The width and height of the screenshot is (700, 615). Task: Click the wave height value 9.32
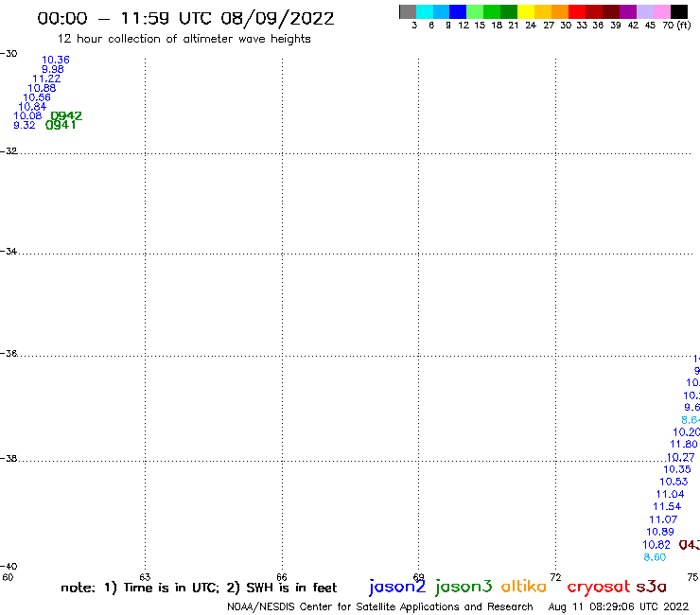(25, 125)
